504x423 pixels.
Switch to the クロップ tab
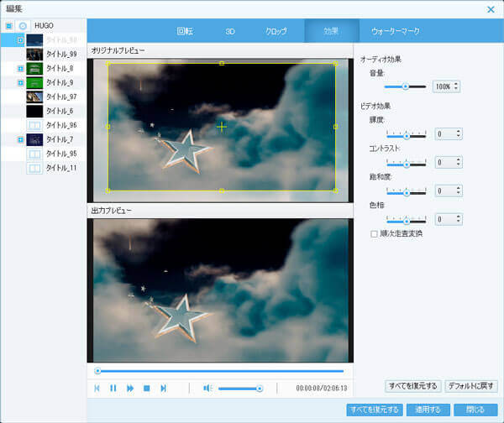click(x=276, y=31)
